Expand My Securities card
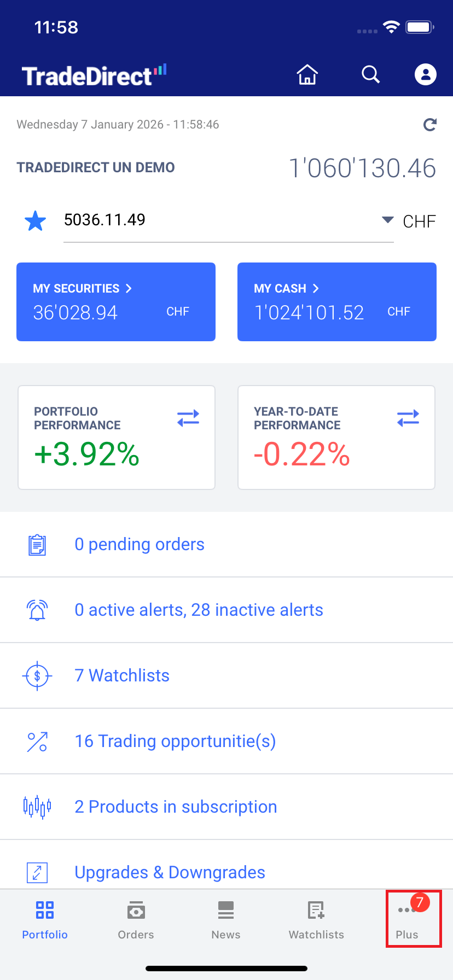 coord(116,302)
